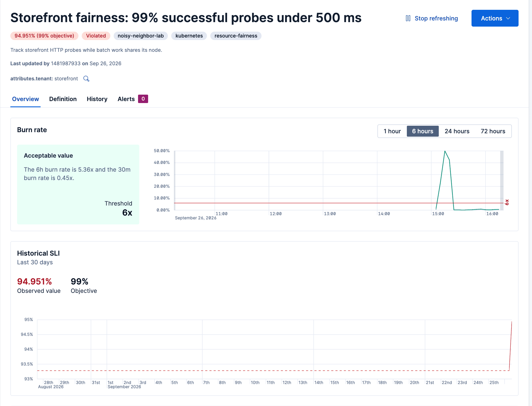Click the Historical SLI panel heading

tap(38, 253)
